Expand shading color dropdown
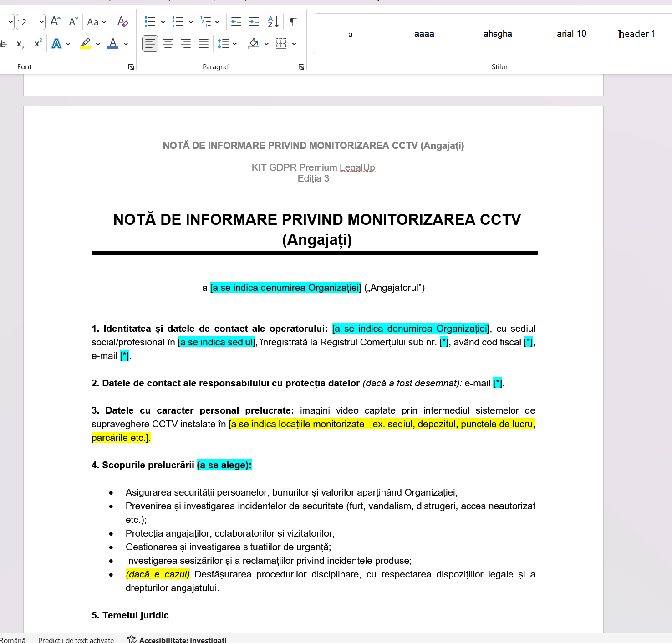672x643 pixels. [x=266, y=44]
